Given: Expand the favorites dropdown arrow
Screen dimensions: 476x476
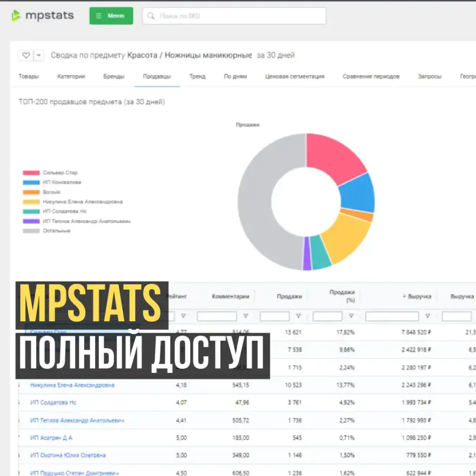Looking at the screenshot, I should coord(39,55).
